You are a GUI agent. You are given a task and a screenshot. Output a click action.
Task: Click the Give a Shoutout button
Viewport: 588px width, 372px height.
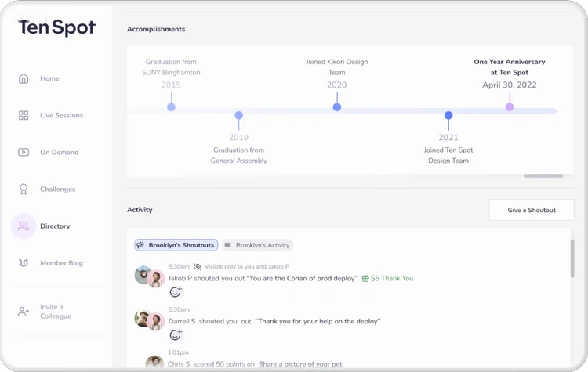click(532, 210)
